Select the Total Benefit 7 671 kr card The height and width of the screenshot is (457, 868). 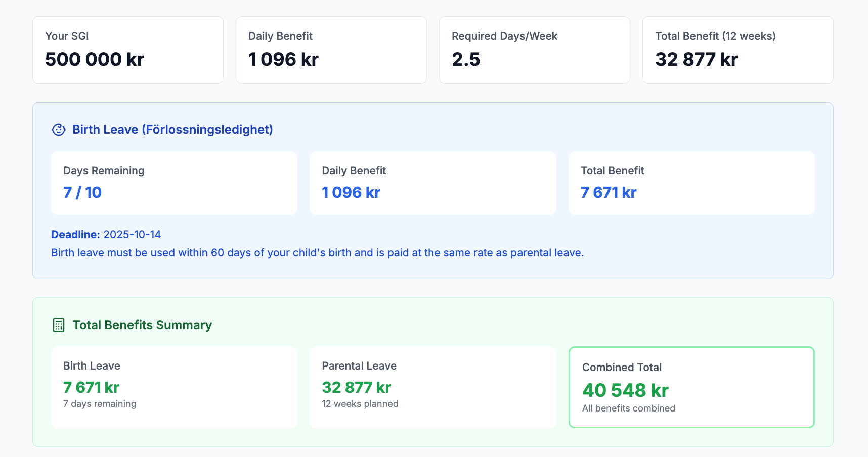click(x=691, y=183)
